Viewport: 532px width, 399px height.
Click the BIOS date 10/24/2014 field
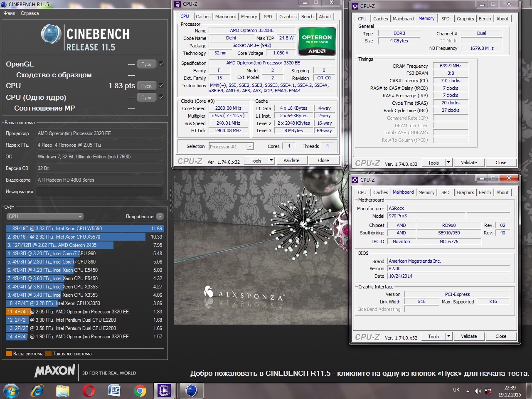click(449, 276)
